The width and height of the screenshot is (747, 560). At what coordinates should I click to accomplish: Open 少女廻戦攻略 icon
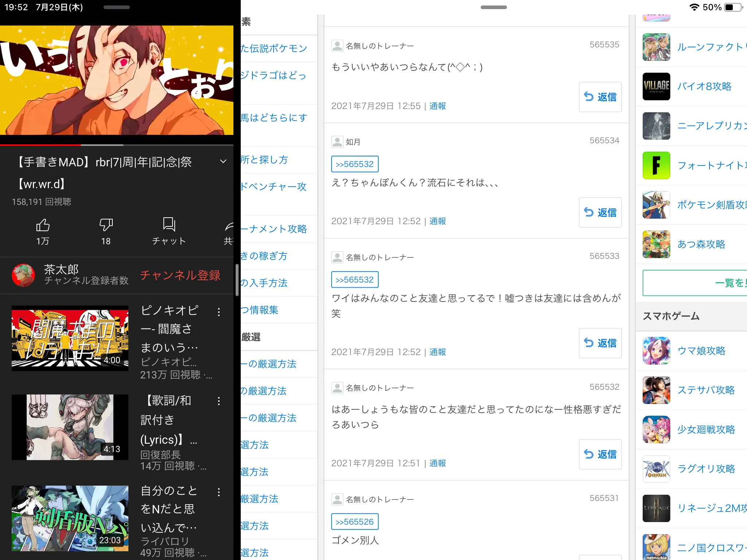point(657,429)
